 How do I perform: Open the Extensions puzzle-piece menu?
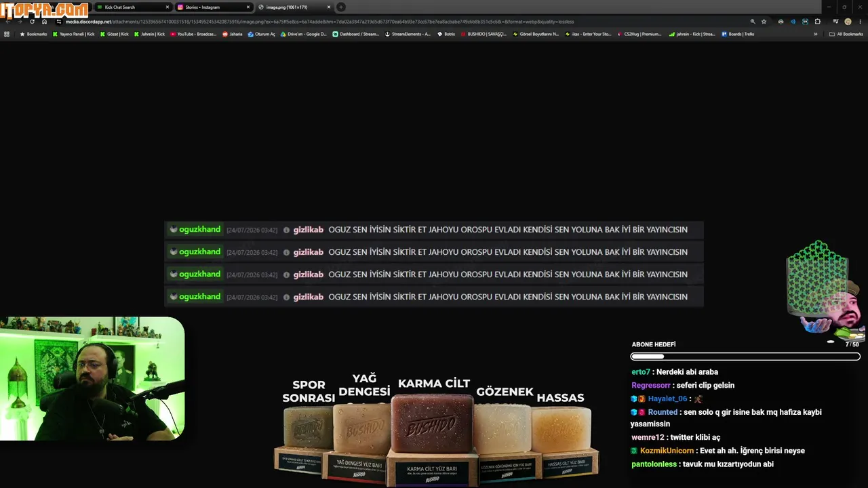817,22
